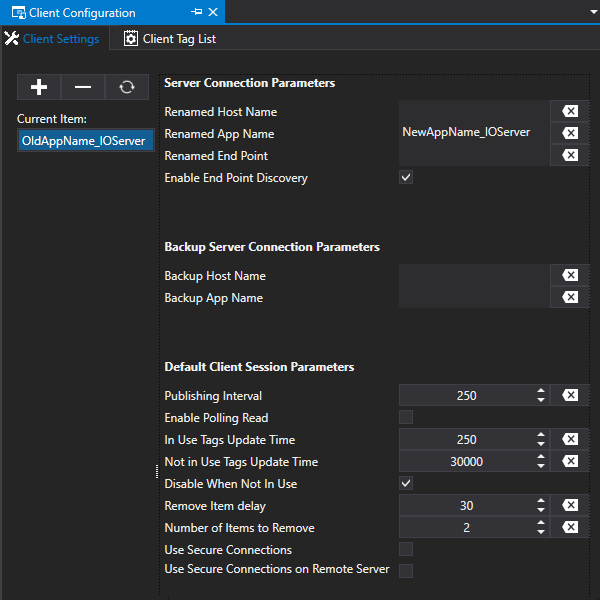Toggle Enable End Point Discovery checkbox
Image resolution: width=600 pixels, height=600 pixels.
click(x=406, y=178)
